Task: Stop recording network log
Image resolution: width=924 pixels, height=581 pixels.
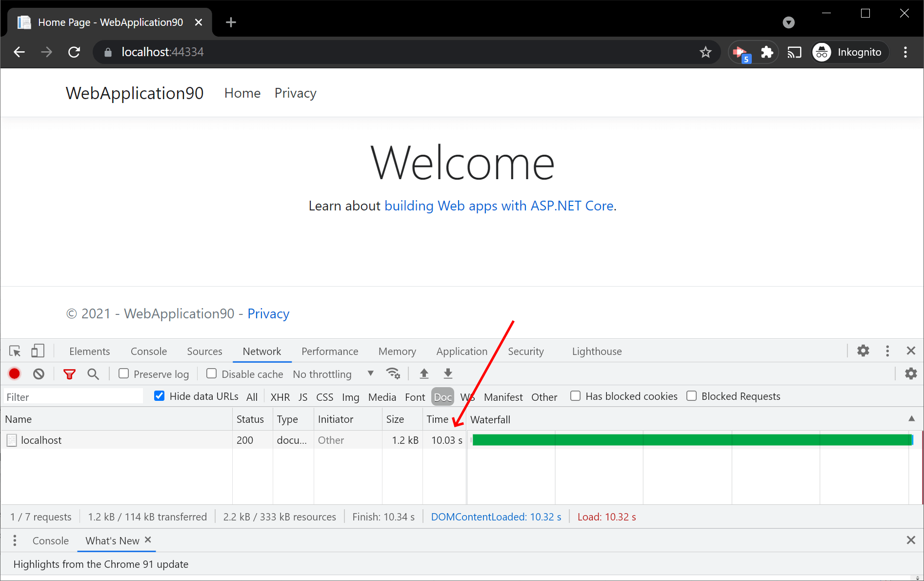Action: 14,373
